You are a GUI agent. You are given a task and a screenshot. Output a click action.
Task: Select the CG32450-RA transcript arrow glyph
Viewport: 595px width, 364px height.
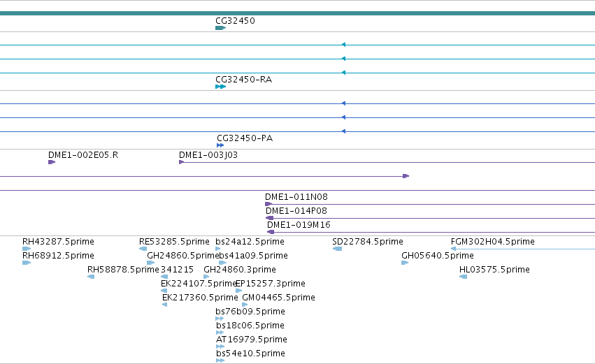[x=220, y=87]
